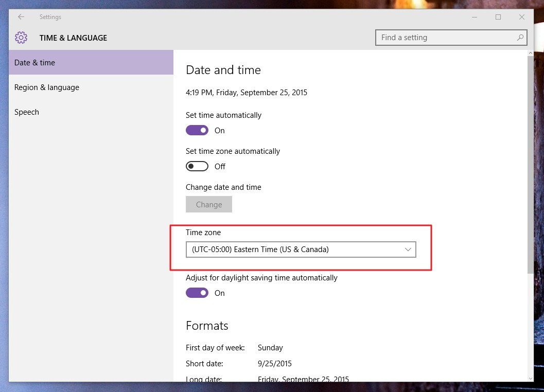Click the scrollbar down arrow
Viewport: 544px width, 392px height.
(530, 378)
